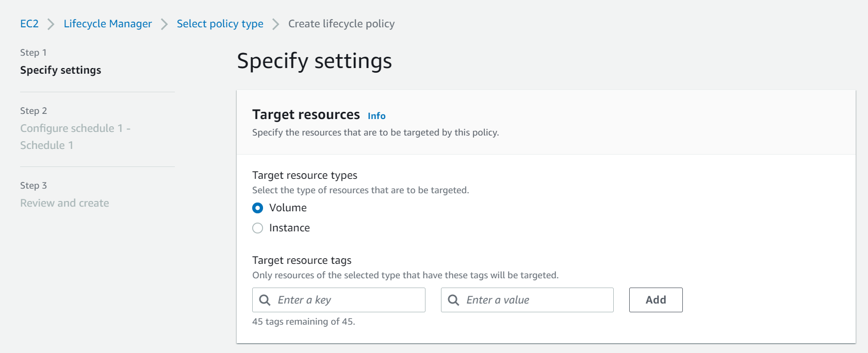Click the Add tag button

tap(656, 300)
